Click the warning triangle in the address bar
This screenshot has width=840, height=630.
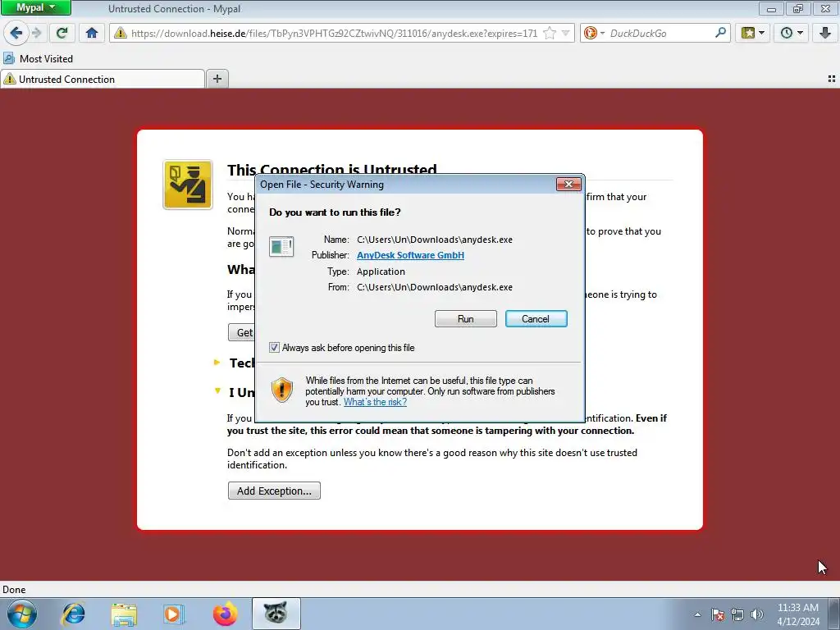tap(121, 33)
